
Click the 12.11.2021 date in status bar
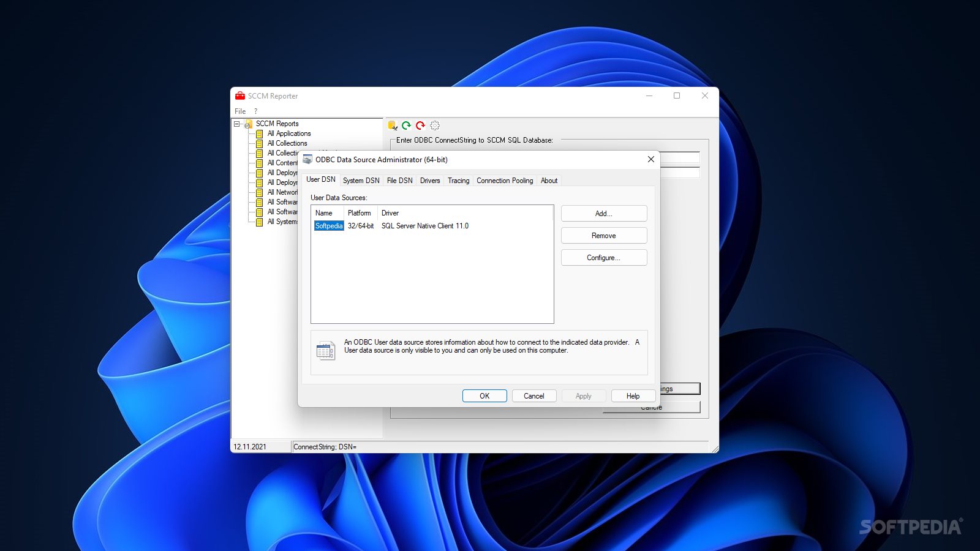250,447
